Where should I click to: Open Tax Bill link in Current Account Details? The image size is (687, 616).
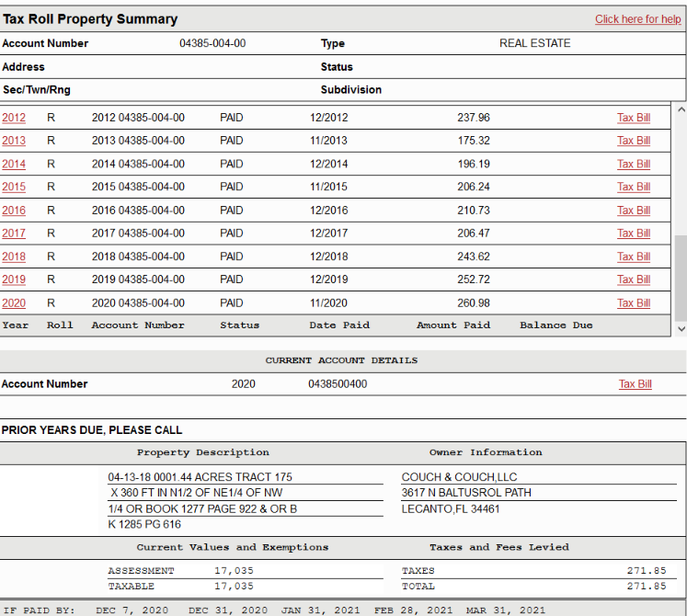click(x=635, y=384)
